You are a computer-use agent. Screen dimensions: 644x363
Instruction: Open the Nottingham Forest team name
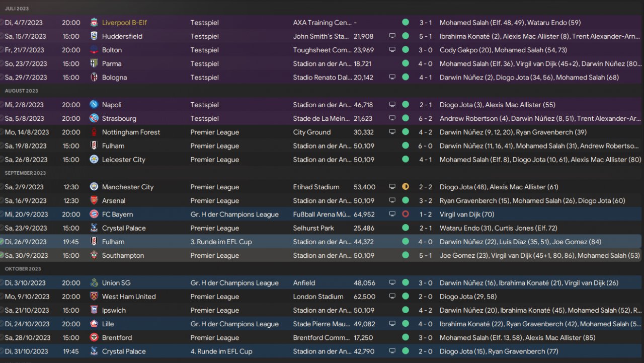click(131, 132)
